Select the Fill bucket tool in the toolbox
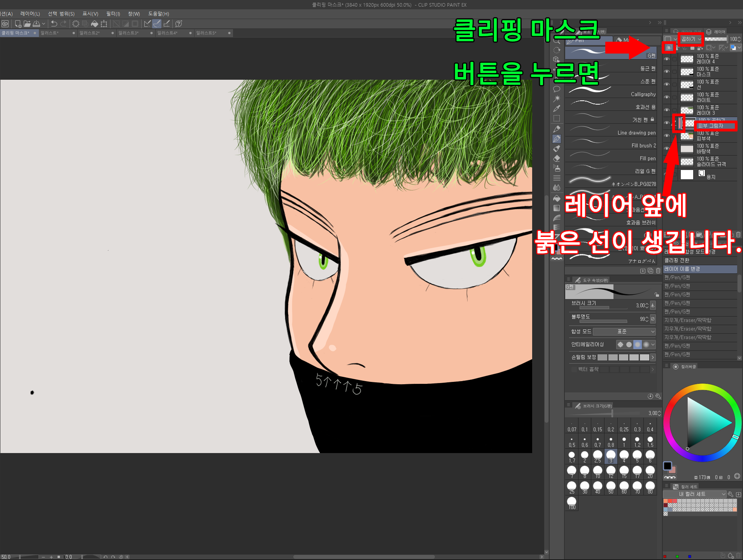Image resolution: width=743 pixels, height=560 pixels. [557, 198]
